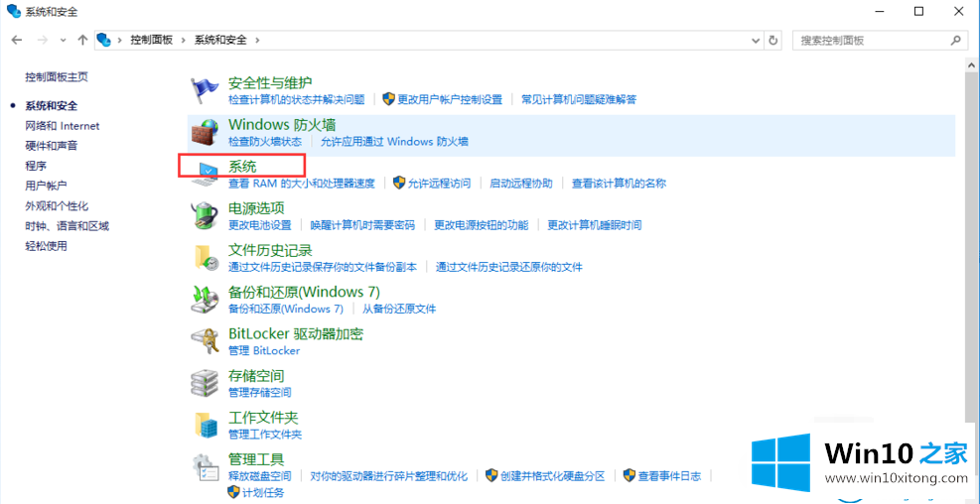Open the 安全性与维护 heading link
Viewport: 980px width, 504px height.
pos(270,83)
